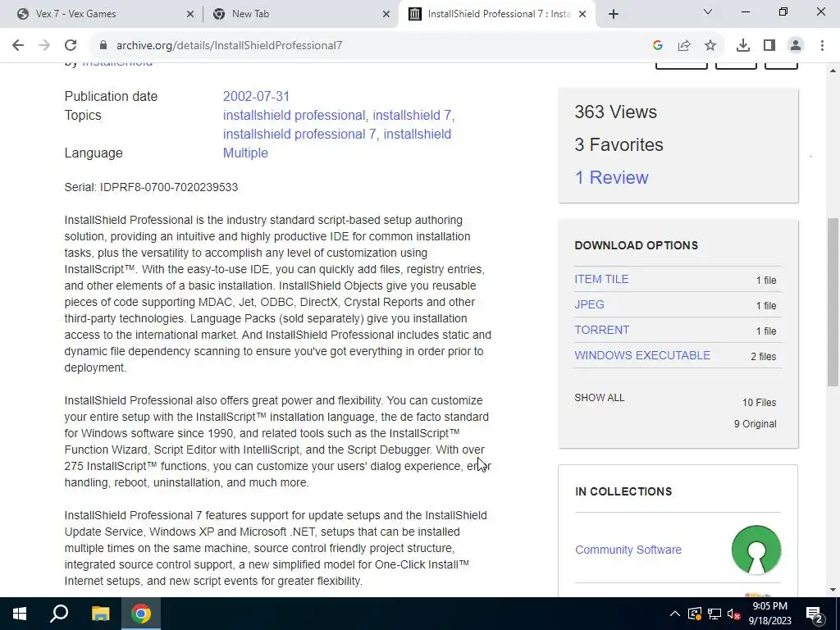Viewport: 840px width, 630px height.
Task: Click the serial number text
Action: pyautogui.click(x=151, y=187)
